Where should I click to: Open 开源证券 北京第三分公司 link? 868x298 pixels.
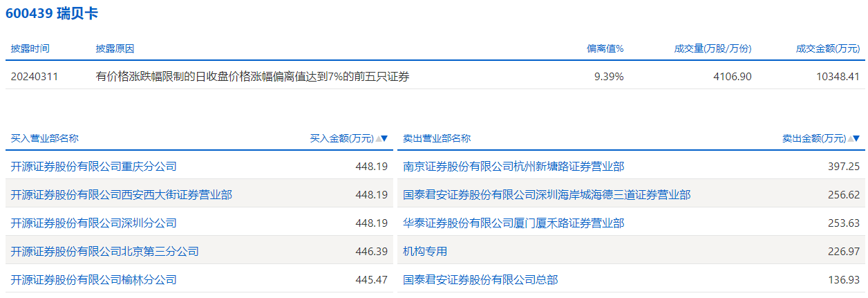click(x=105, y=252)
